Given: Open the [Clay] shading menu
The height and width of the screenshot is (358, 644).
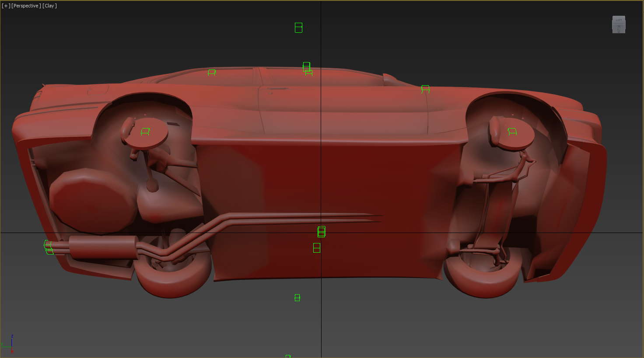Looking at the screenshot, I should [x=49, y=6].
